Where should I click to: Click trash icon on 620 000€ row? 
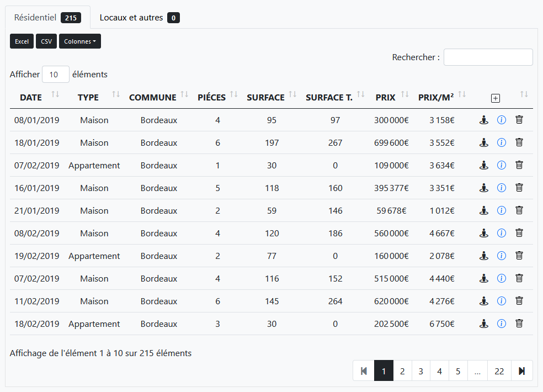tap(519, 301)
